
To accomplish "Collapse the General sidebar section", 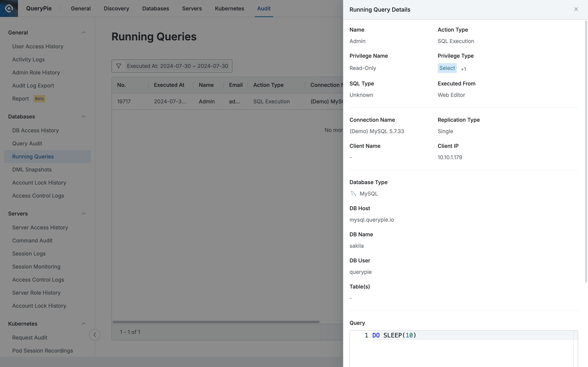I will (83, 32).
